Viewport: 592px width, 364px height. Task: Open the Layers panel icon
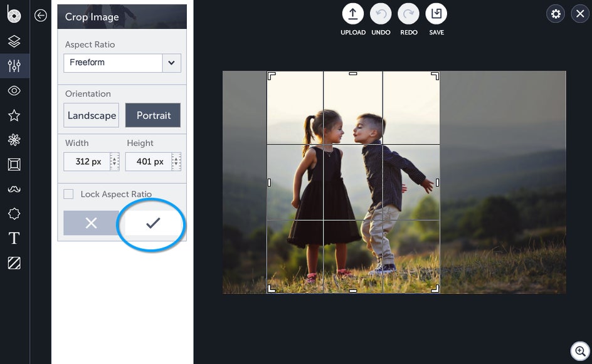(14, 41)
